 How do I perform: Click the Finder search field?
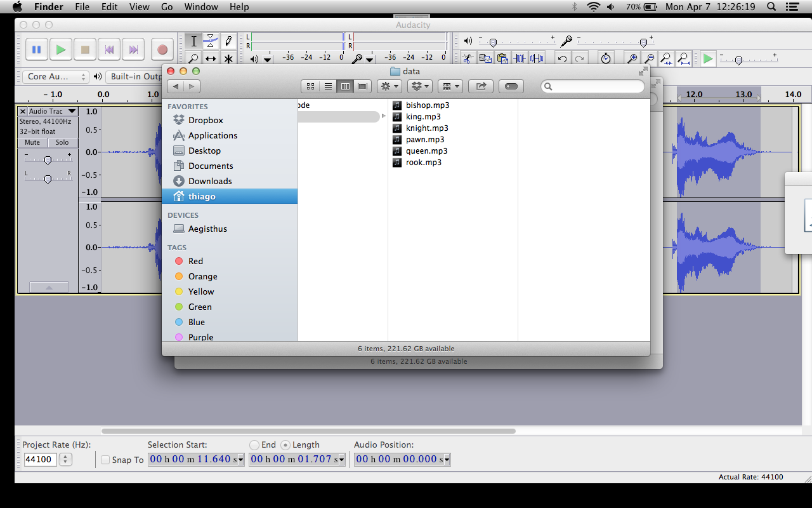click(593, 86)
